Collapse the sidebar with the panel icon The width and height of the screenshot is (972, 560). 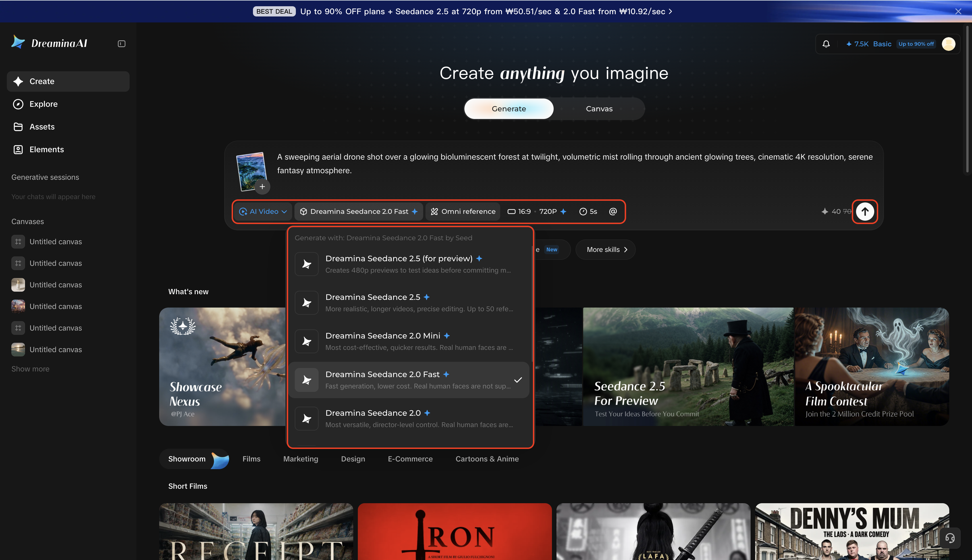click(122, 44)
